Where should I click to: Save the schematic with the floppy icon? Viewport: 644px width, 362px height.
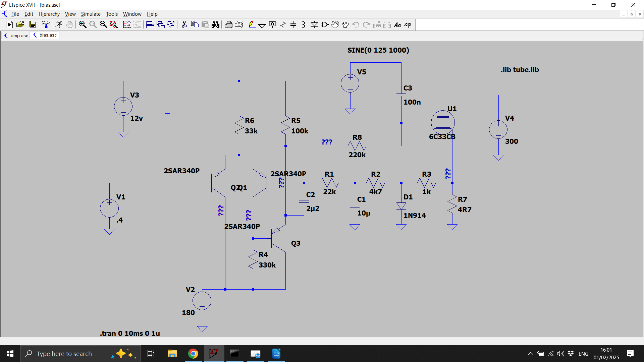[33, 24]
